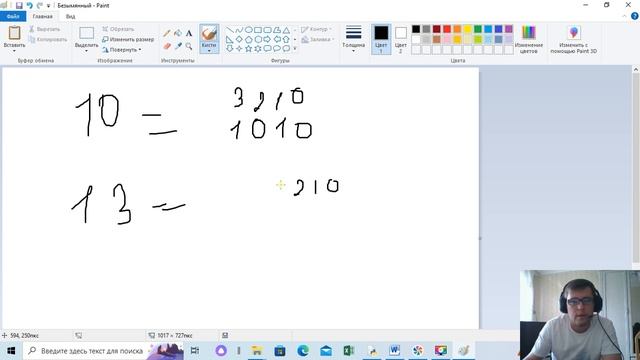Switch to the Вид tab
This screenshot has height=360, width=640.
[70, 16]
